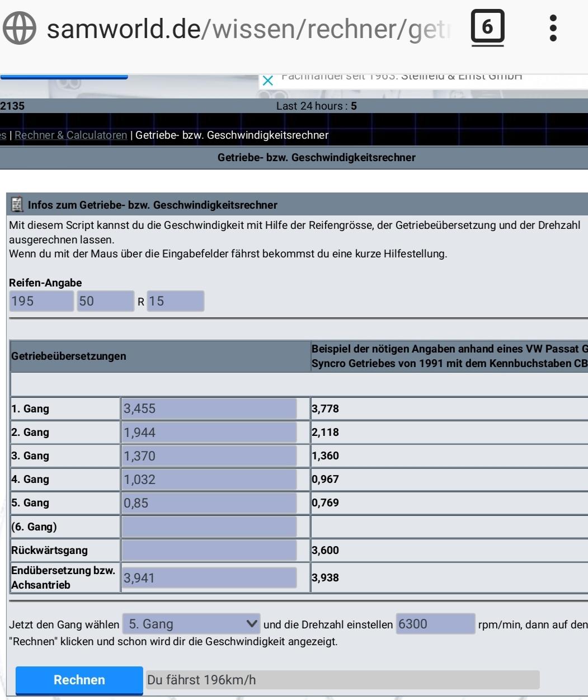588x700 pixels.
Task: Open the gear selection dropdown showing 5. Gang
Action: click(x=191, y=624)
